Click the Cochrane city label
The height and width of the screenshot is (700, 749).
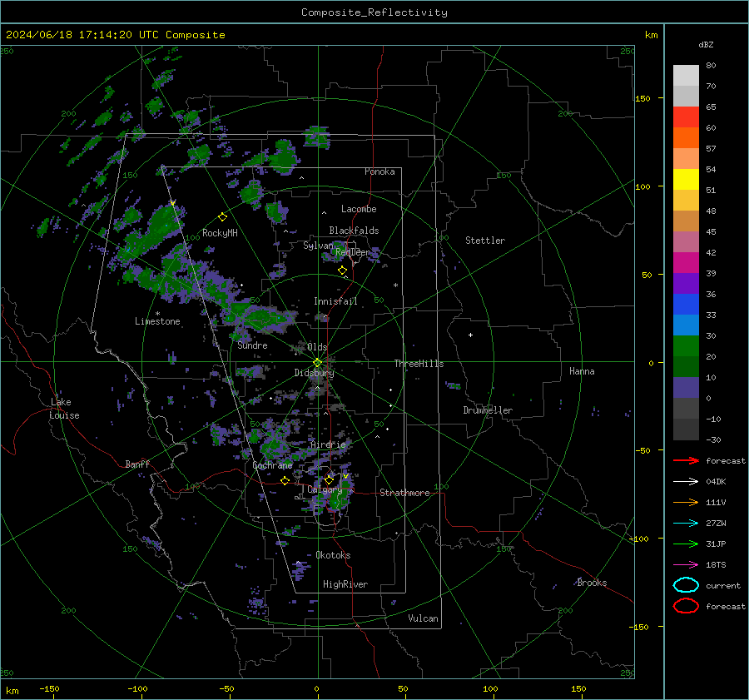tap(272, 465)
